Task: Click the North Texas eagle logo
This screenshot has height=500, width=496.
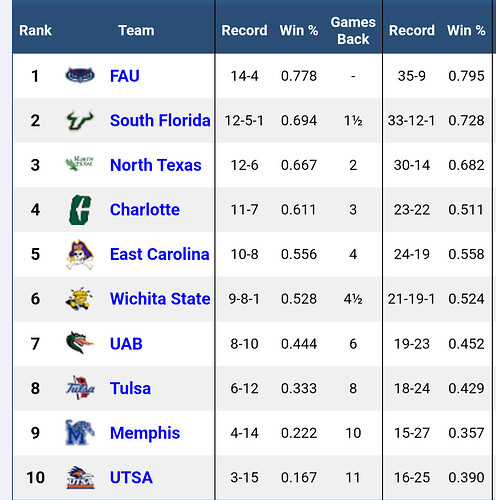Action: coord(79,164)
